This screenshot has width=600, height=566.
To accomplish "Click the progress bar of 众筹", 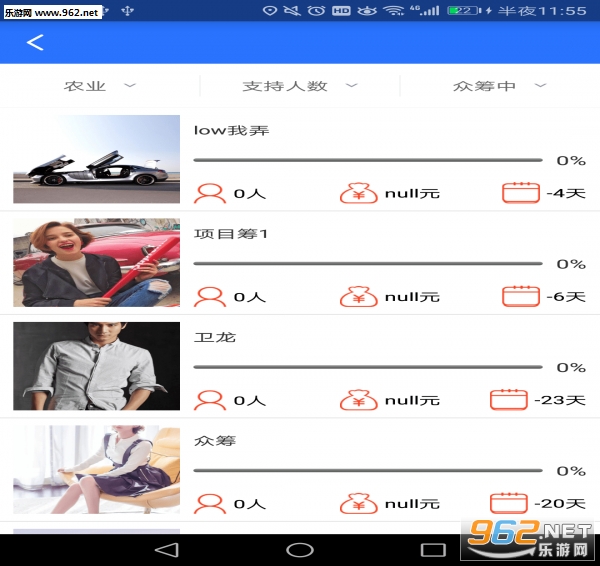I will coord(368,470).
